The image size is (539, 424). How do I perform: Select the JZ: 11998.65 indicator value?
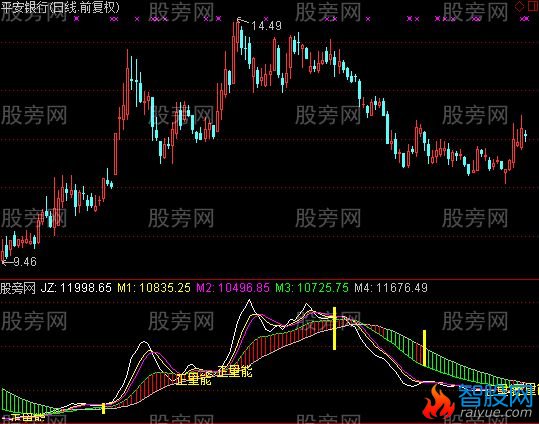click(76, 288)
